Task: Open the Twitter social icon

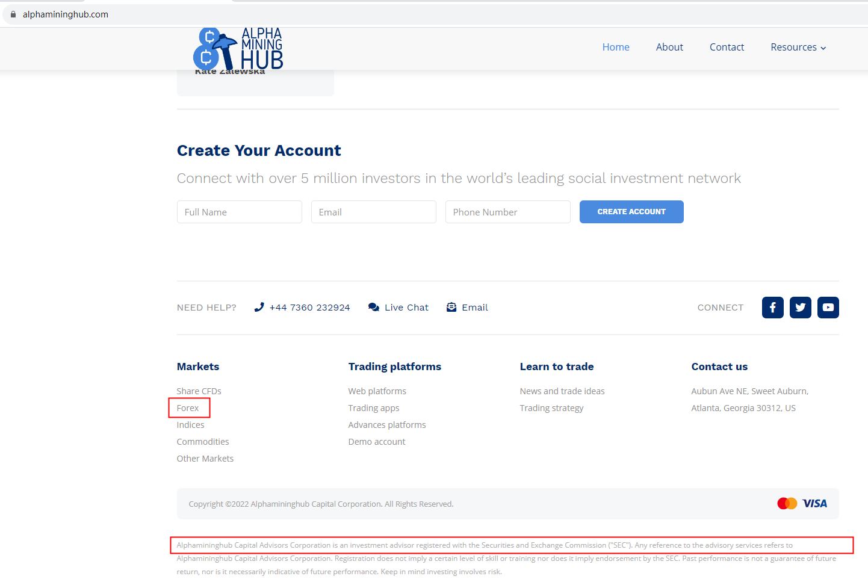Action: click(x=801, y=308)
